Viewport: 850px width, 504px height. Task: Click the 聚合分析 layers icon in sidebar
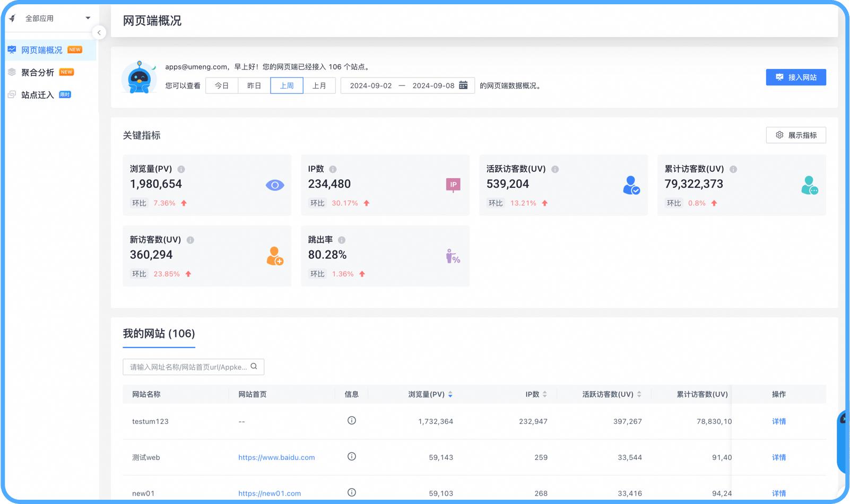(x=12, y=72)
